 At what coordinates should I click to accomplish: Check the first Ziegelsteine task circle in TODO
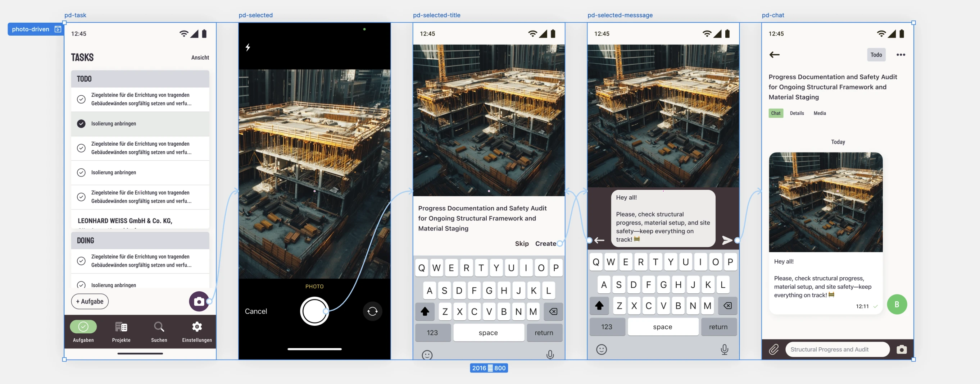[x=81, y=99]
